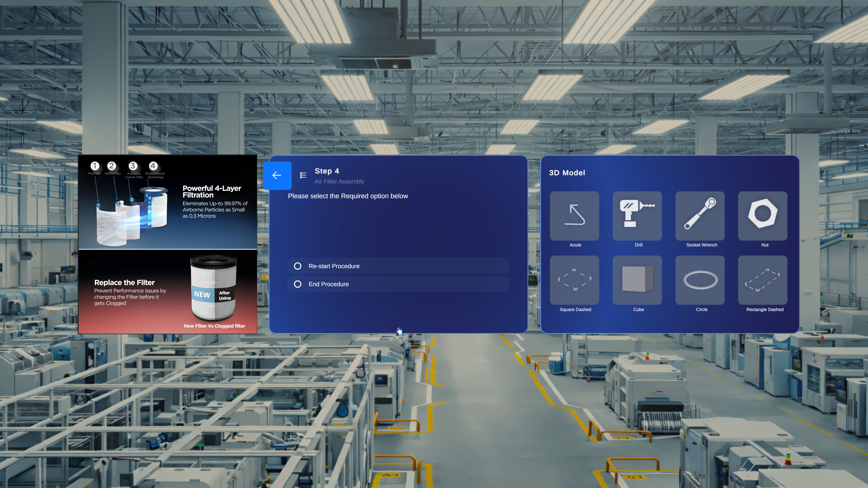Image resolution: width=868 pixels, height=488 pixels.
Task: Click the blue back arrow button
Action: point(277,175)
